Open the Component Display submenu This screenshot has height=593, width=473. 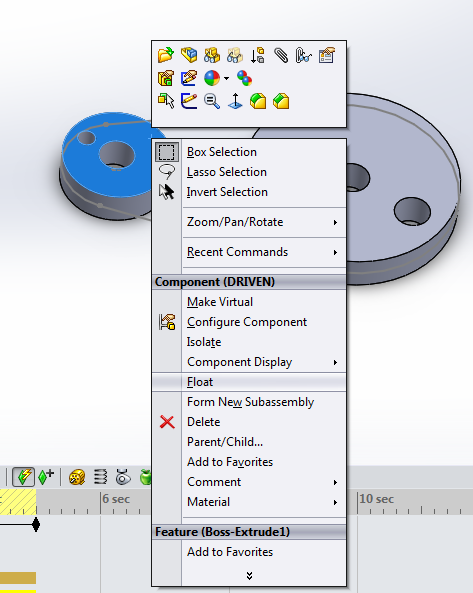(x=249, y=362)
